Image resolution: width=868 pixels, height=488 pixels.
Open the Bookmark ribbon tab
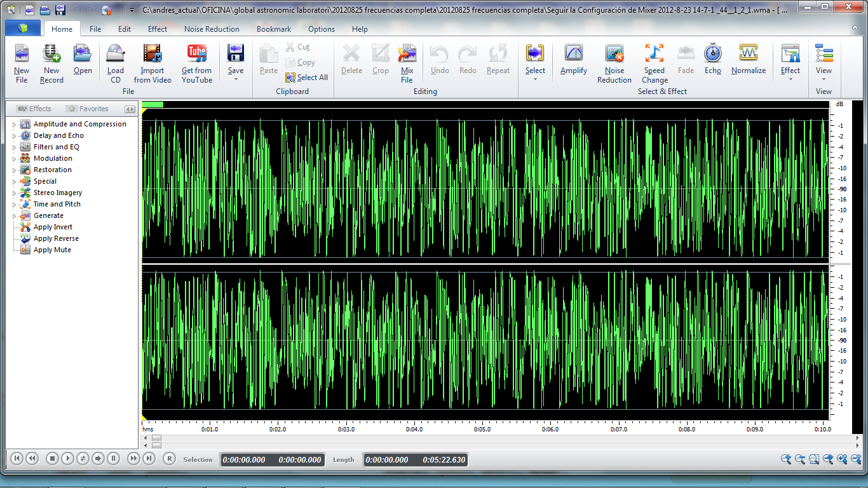(274, 29)
